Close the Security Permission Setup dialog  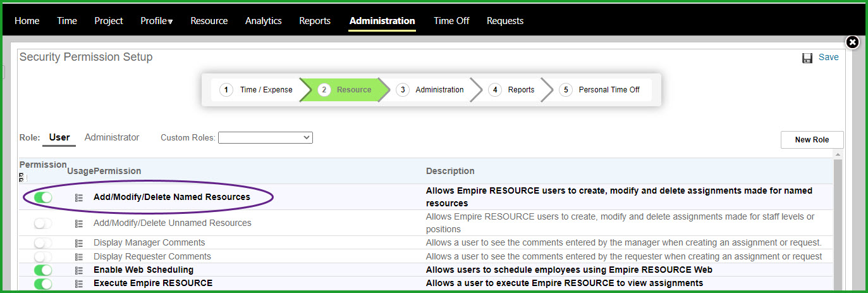tap(852, 42)
